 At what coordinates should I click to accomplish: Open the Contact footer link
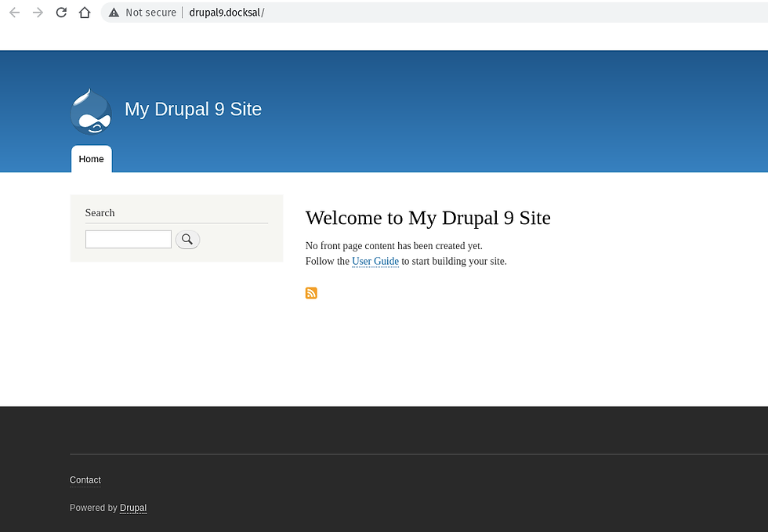[x=85, y=480]
